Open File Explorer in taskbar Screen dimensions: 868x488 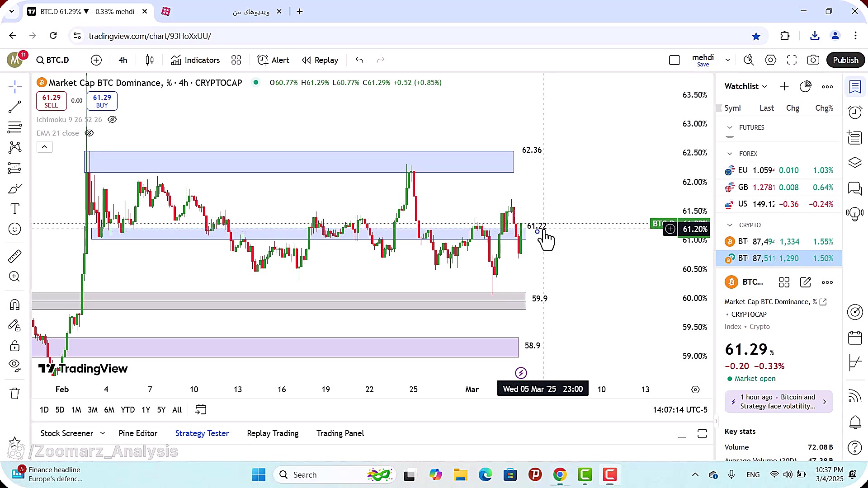460,475
